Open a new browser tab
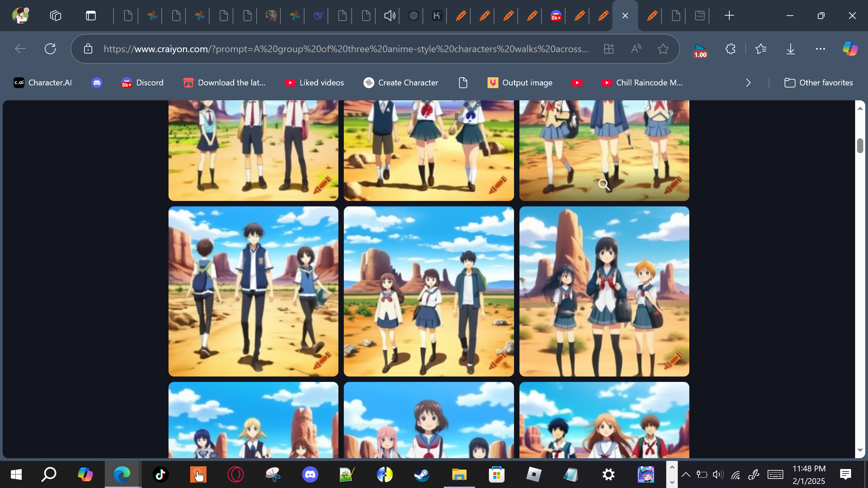The height and width of the screenshot is (488, 868). 729,16
